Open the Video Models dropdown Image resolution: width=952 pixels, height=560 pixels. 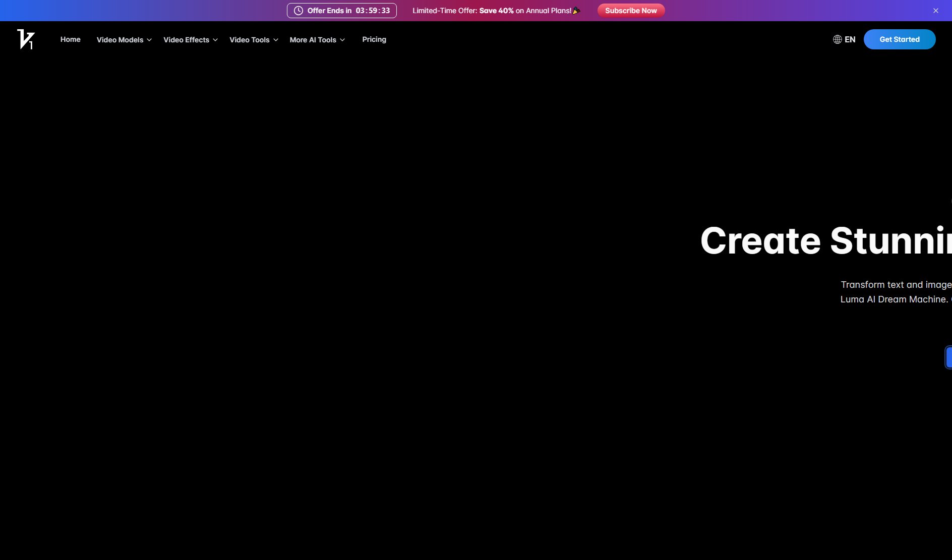click(x=120, y=39)
